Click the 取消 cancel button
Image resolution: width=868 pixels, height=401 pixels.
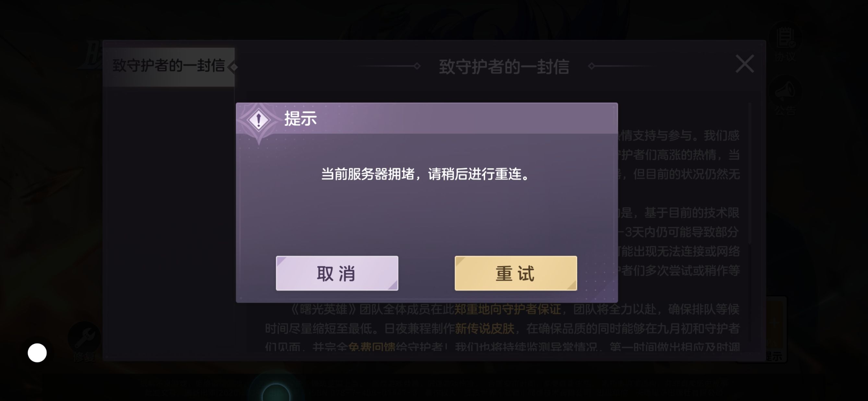point(337,273)
